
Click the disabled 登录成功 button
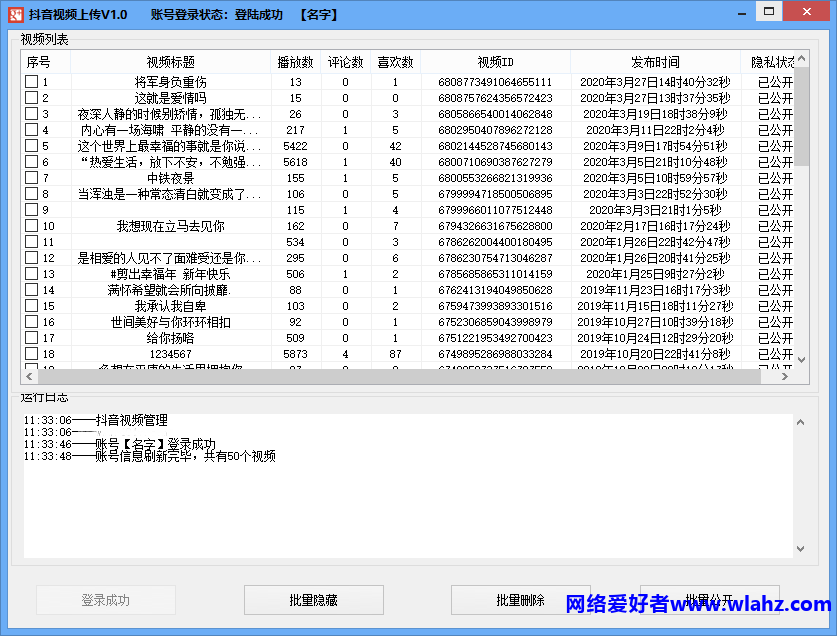(106, 600)
